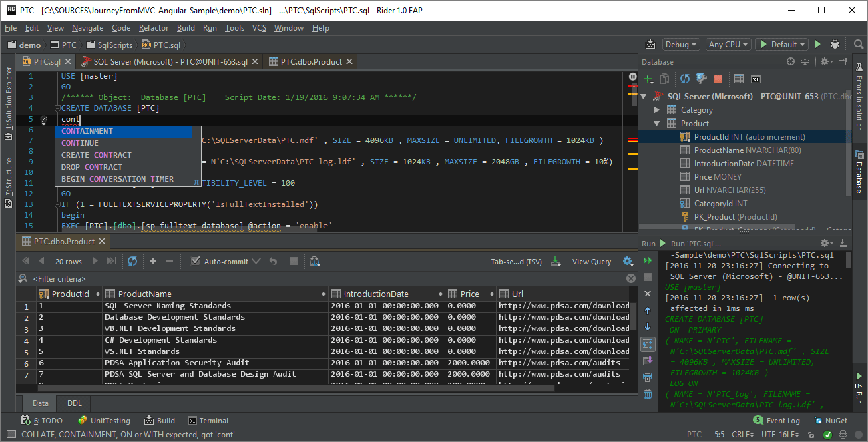Click the scroll-from-editor target icon in Database header
868x442 pixels.
click(791, 61)
